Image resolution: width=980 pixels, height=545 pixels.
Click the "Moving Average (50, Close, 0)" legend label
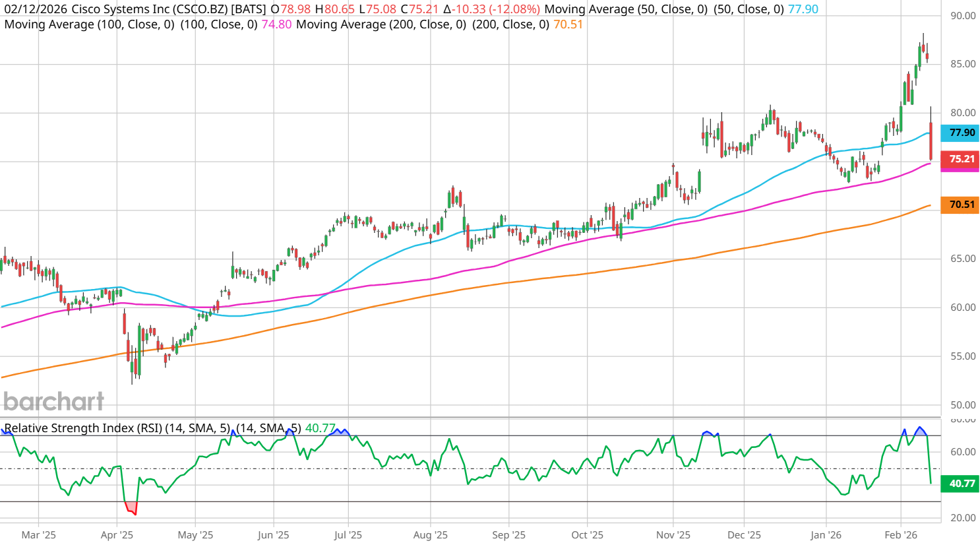pyautogui.click(x=625, y=9)
